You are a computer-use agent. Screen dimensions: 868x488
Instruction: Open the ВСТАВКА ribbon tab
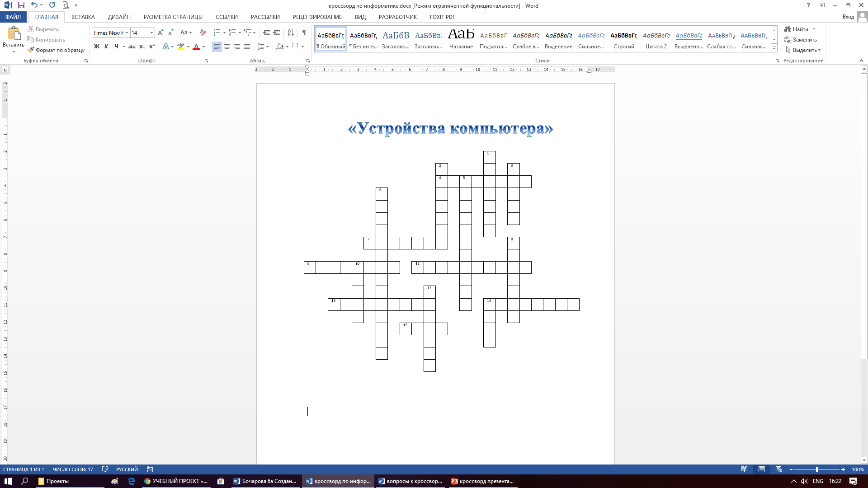83,17
